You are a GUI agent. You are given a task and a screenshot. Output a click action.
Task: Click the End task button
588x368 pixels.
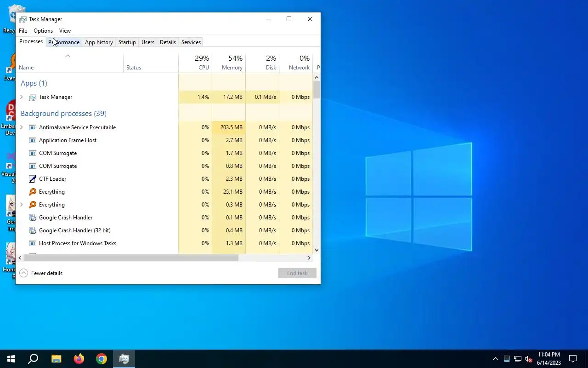point(297,273)
